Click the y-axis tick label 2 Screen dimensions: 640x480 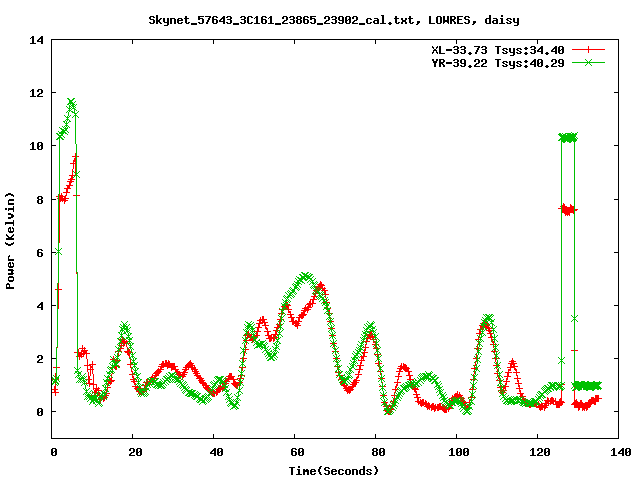click(40, 359)
